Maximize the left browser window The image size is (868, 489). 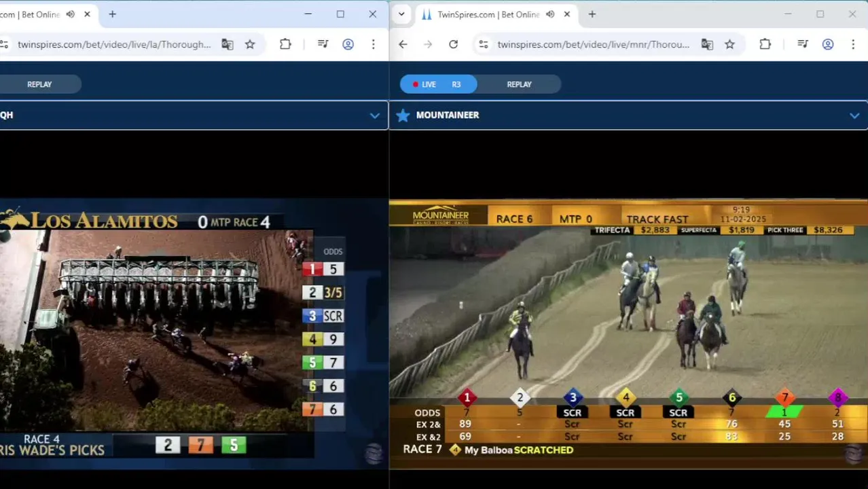(x=340, y=14)
